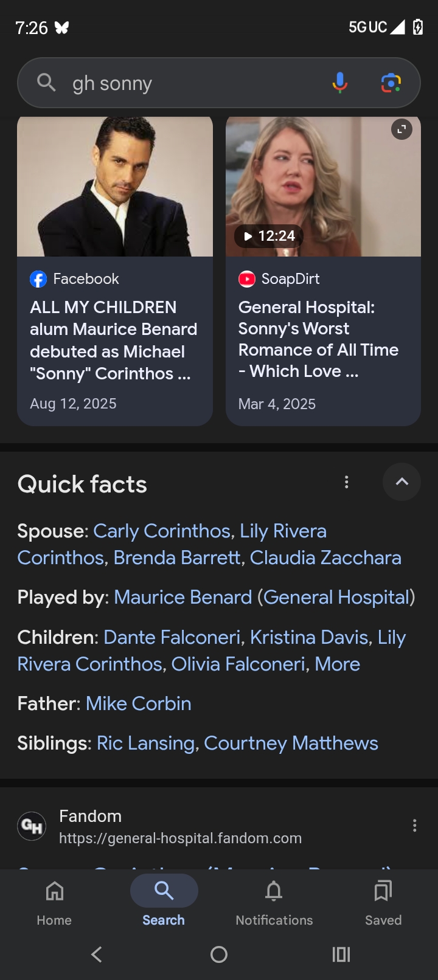The image size is (438, 980).
Task: Open Fandom result options menu
Action: [414, 826]
